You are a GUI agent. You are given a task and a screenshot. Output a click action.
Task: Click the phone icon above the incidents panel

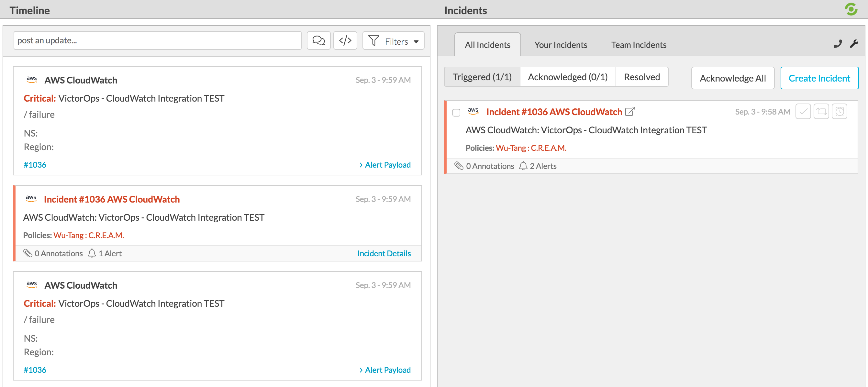point(838,44)
